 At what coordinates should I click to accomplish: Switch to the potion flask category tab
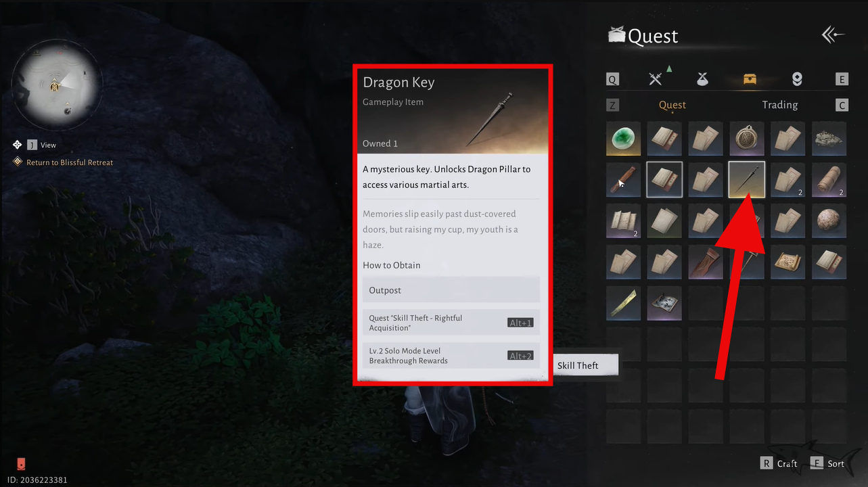tap(702, 79)
